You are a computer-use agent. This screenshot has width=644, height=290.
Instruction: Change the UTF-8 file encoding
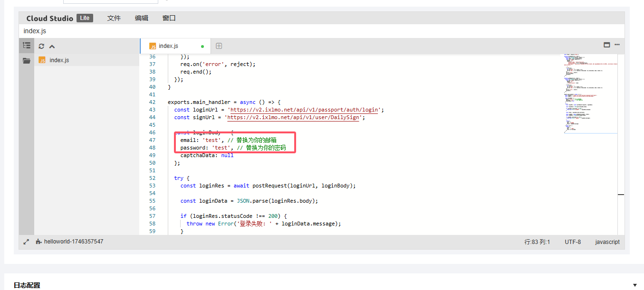click(x=572, y=242)
